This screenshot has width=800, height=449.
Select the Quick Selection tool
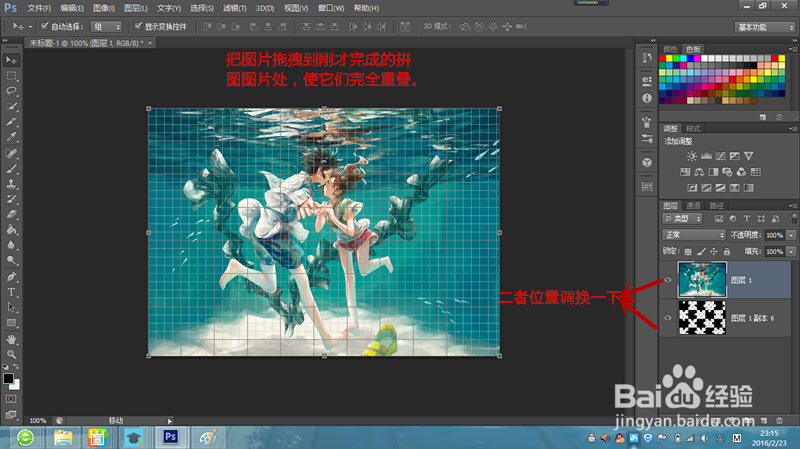11,106
